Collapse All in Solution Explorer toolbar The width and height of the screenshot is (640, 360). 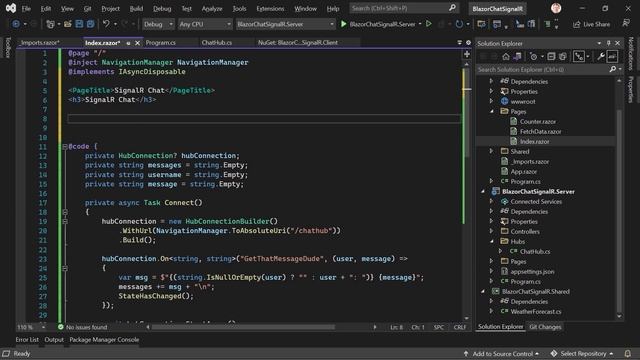[551, 57]
